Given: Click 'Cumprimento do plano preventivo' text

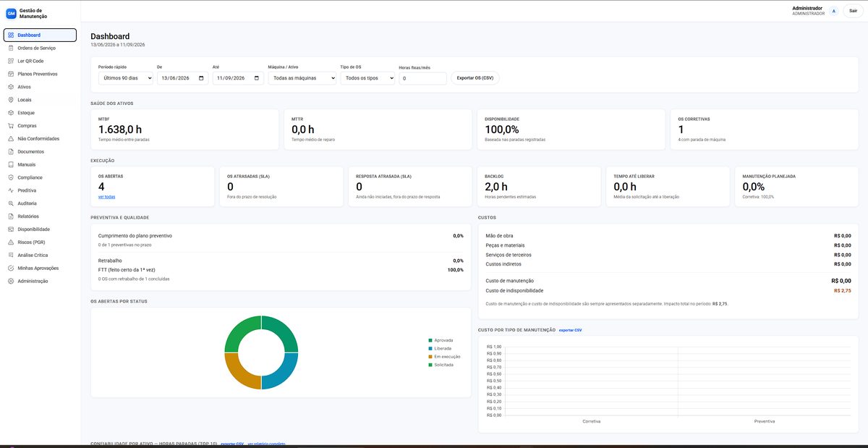Looking at the screenshot, I should point(135,236).
